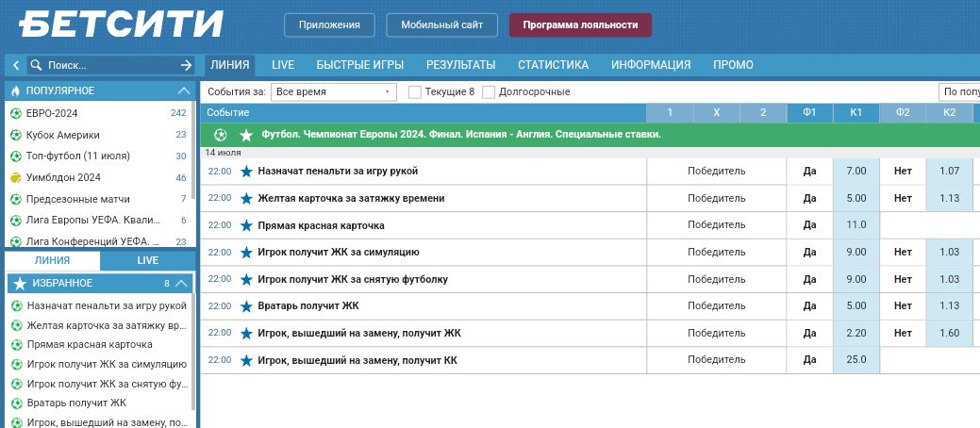Toggle favorite star for Желтая карточка за затяжку
Screen dimensions: 980x428
tap(246, 198)
